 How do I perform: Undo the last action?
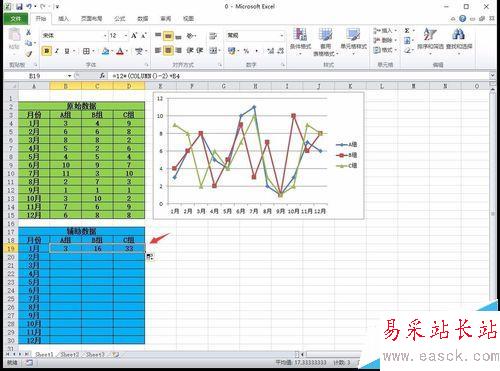coord(29,6)
